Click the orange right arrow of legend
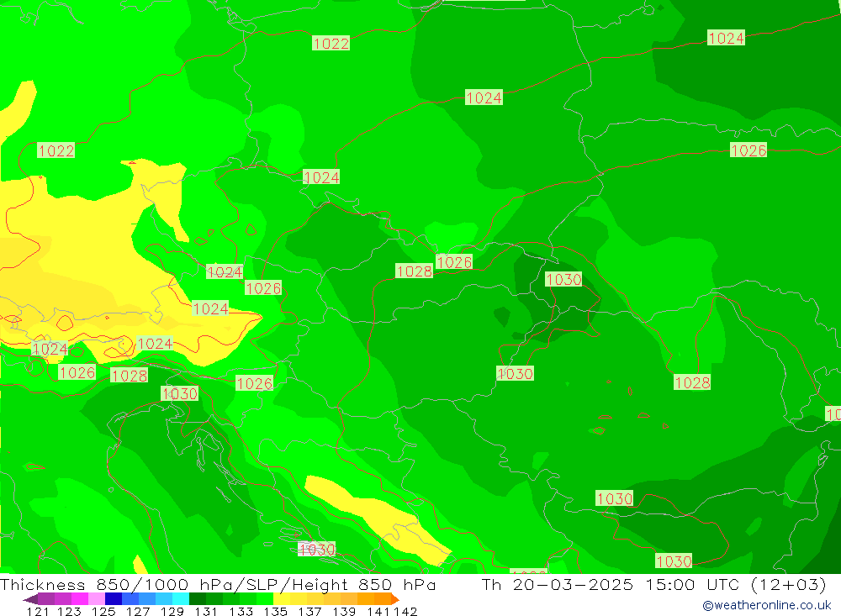 coord(395,599)
